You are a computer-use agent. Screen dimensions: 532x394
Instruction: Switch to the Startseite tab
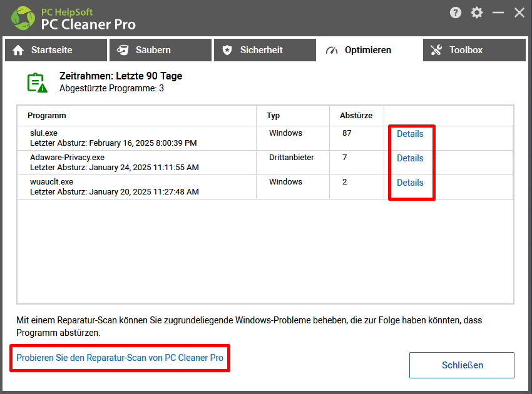pos(56,50)
